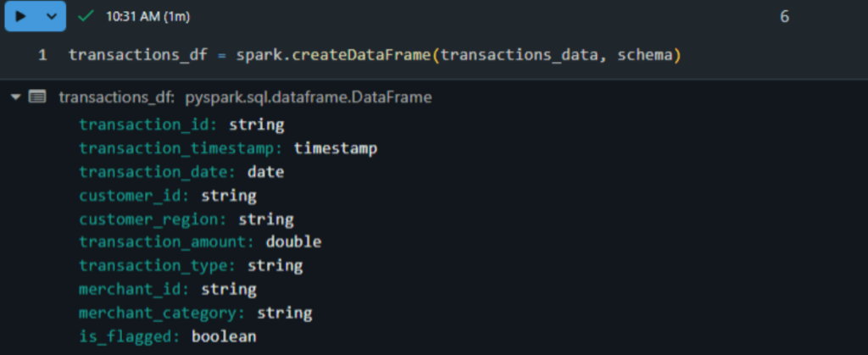Run the cell with play button

(21, 17)
